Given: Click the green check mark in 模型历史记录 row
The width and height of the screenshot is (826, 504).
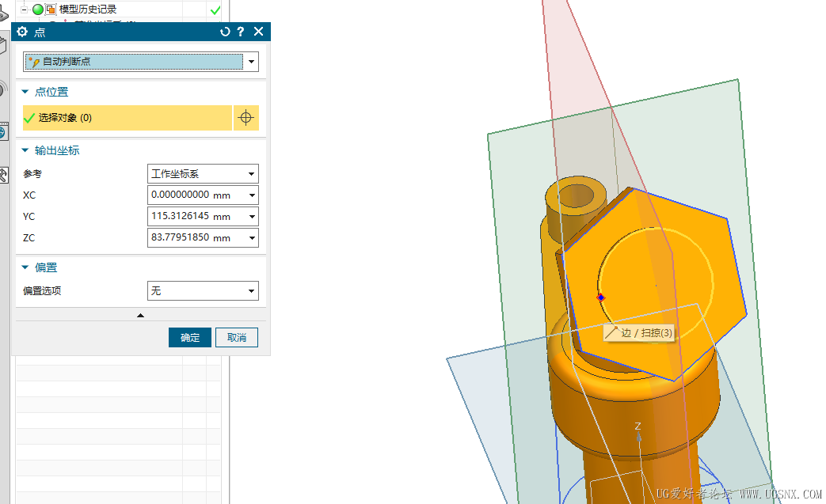Looking at the screenshot, I should point(215,10).
